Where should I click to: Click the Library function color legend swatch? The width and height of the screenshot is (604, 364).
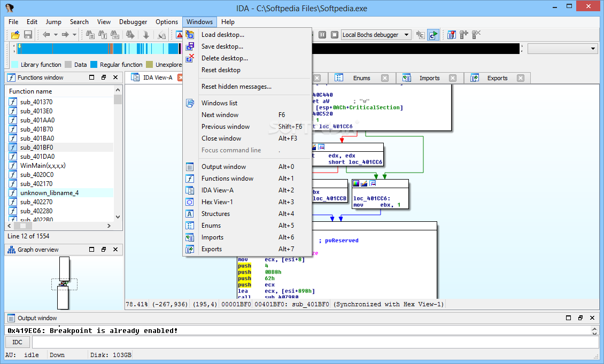click(x=15, y=65)
